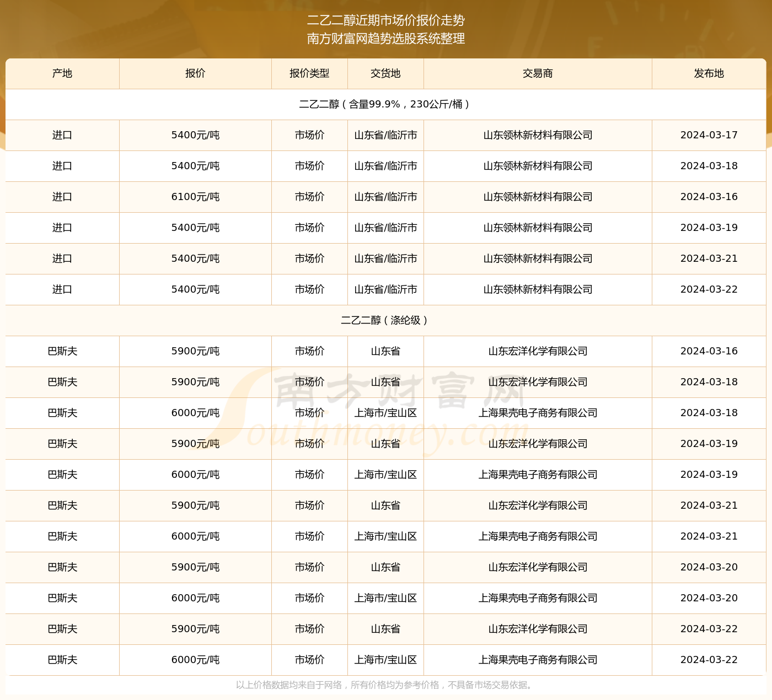Click the '交易商' column header
This screenshot has width=772, height=700.
pyautogui.click(x=538, y=73)
